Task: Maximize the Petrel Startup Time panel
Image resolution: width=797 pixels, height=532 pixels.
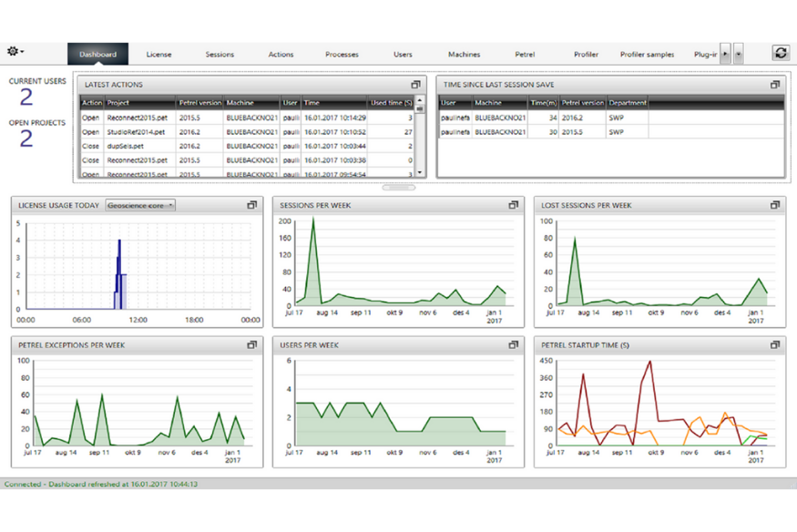Action: click(x=774, y=344)
